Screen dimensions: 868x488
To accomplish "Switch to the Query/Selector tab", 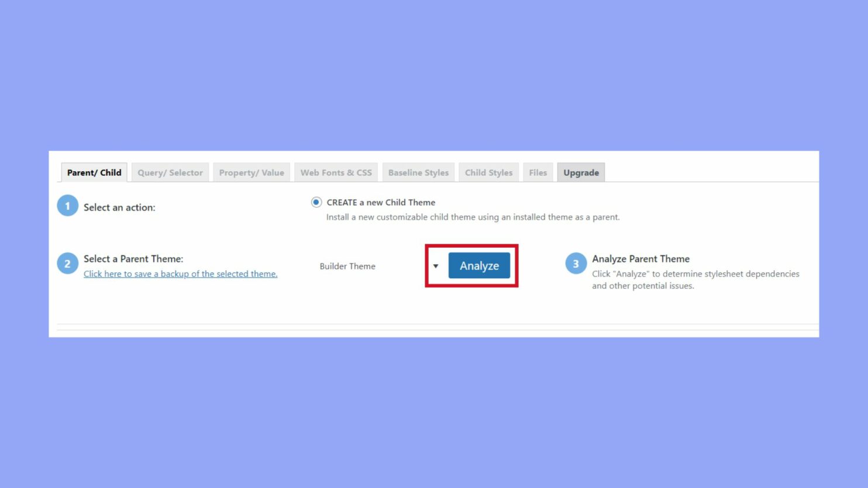I will (x=170, y=172).
